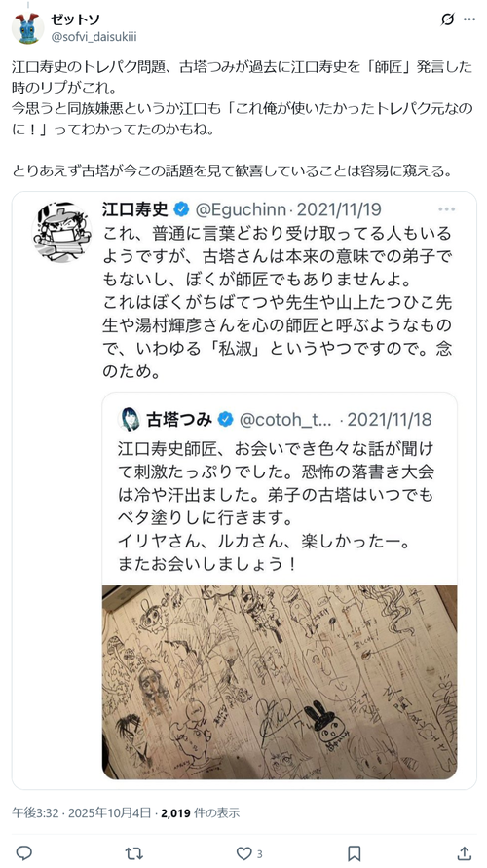
Task: Open the @sofvi_daisukiii handle link
Action: pyautogui.click(x=94, y=37)
